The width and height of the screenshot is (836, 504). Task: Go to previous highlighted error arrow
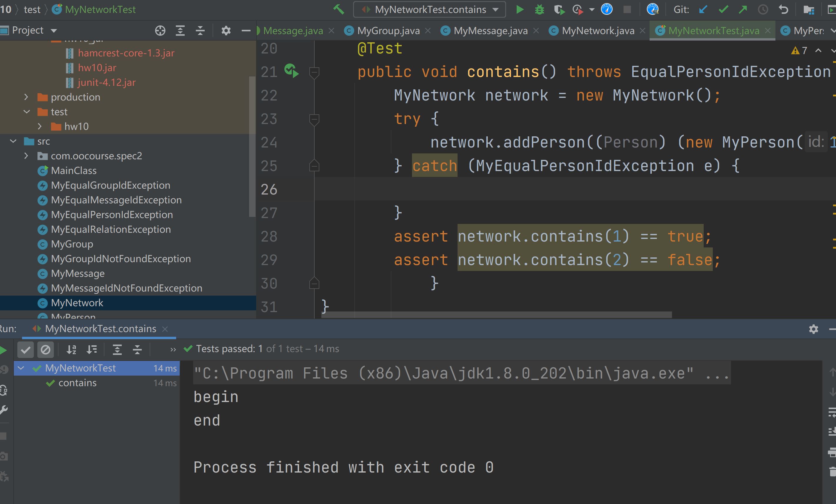click(818, 51)
